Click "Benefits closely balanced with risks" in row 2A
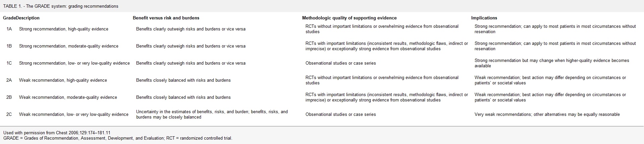The width and height of the screenshot is (644, 144). pos(183,80)
